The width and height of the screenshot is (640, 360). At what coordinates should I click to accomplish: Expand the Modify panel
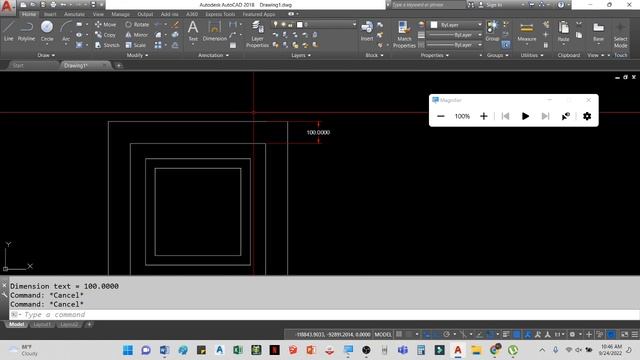[x=137, y=55]
